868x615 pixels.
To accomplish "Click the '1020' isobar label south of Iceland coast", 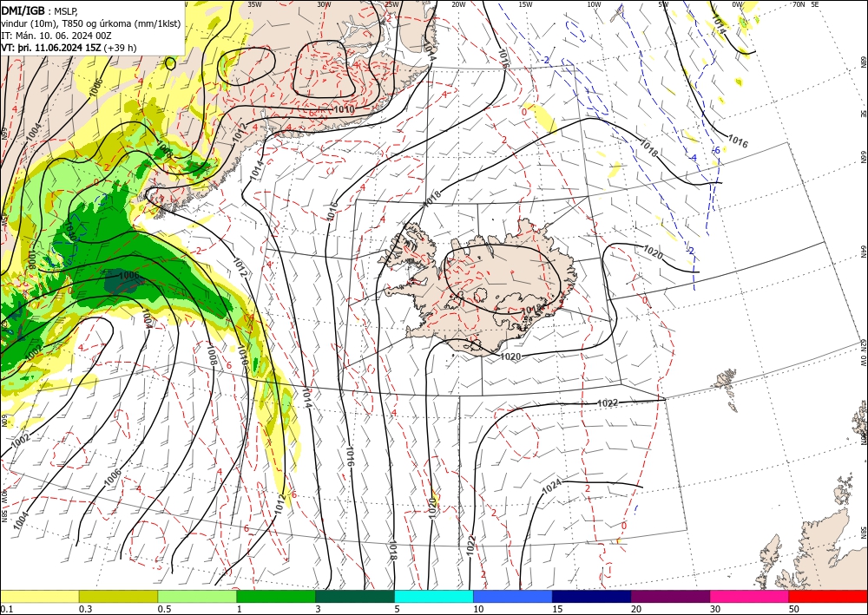I will [510, 357].
